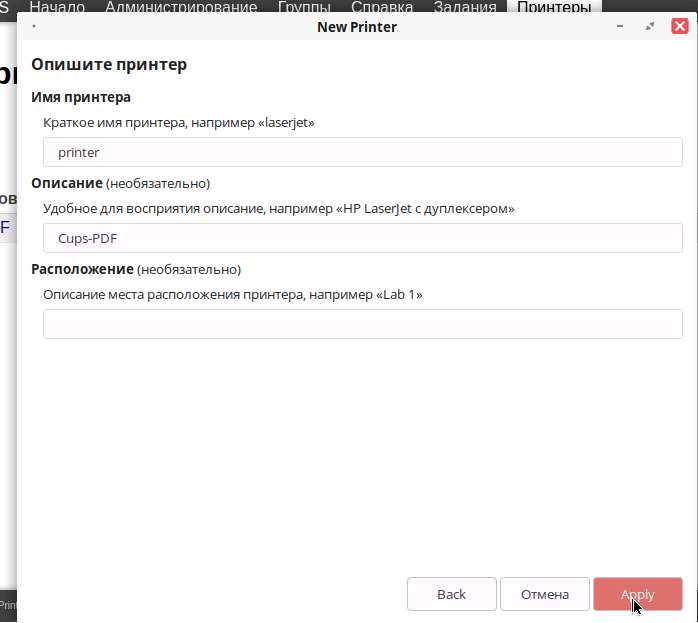Click the "Описание" field label
698x623 pixels.
tap(67, 183)
